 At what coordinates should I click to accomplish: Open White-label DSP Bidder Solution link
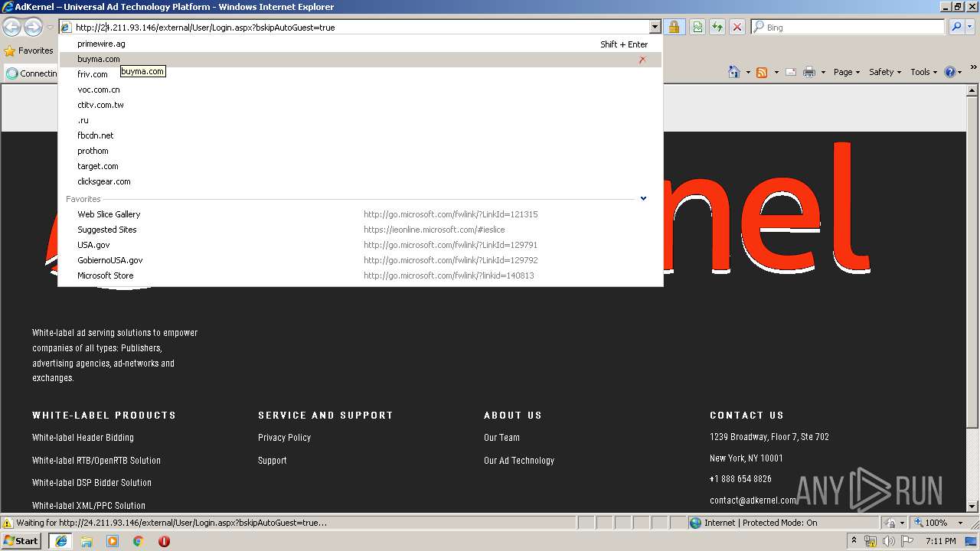pos(92,483)
